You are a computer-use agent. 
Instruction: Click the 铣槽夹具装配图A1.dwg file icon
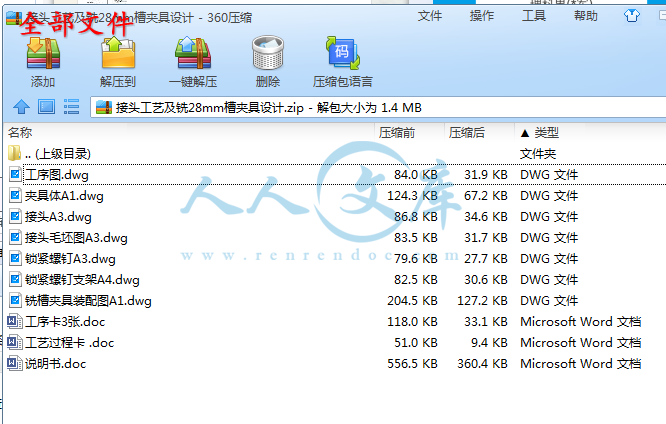(x=15, y=300)
